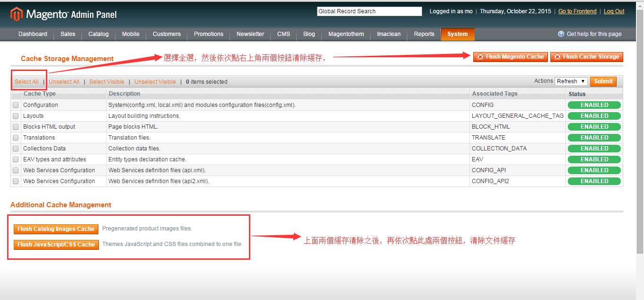Image resolution: width=644 pixels, height=300 pixels.
Task: Open the Promotions menu
Action: (x=209, y=34)
